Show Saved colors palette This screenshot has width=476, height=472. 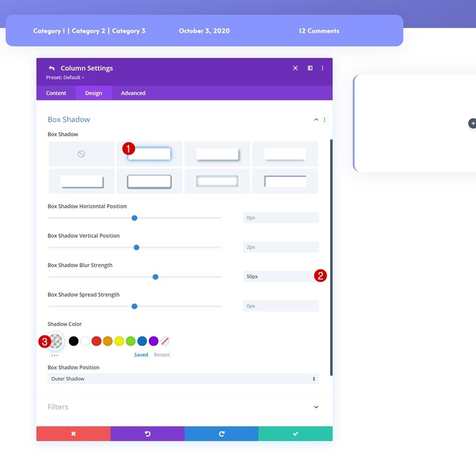141,355
